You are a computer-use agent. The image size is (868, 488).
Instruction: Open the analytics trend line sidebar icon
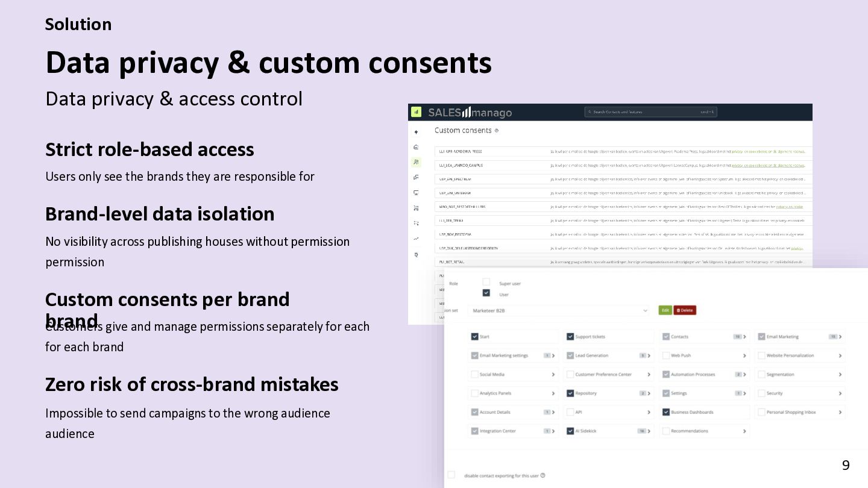click(x=416, y=239)
